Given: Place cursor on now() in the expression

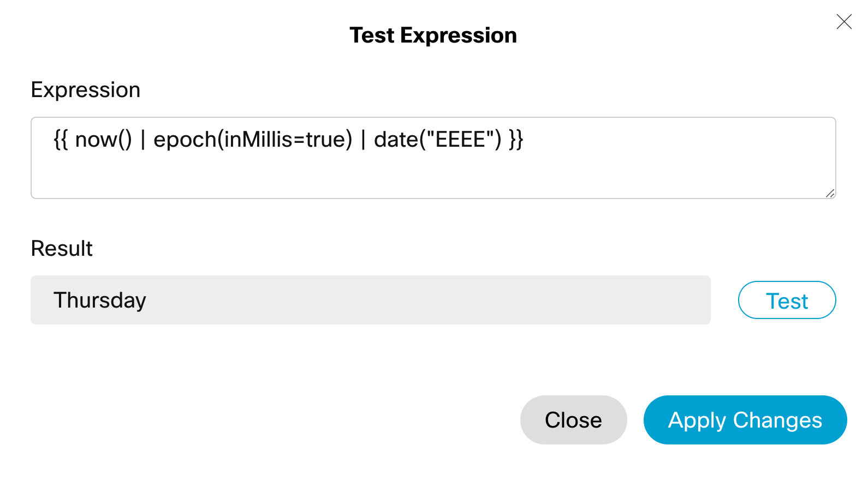Looking at the screenshot, I should tap(103, 140).
